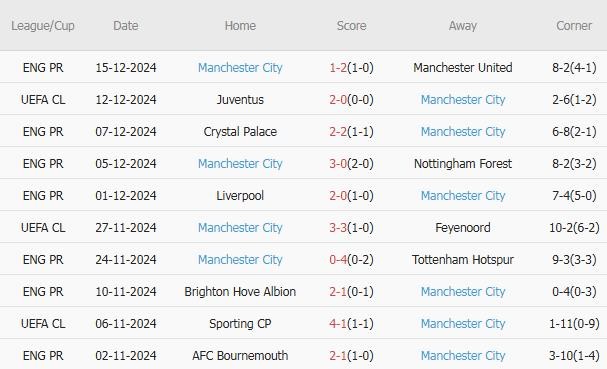
Task: Select Sporting CP home team entry
Action: click(240, 323)
